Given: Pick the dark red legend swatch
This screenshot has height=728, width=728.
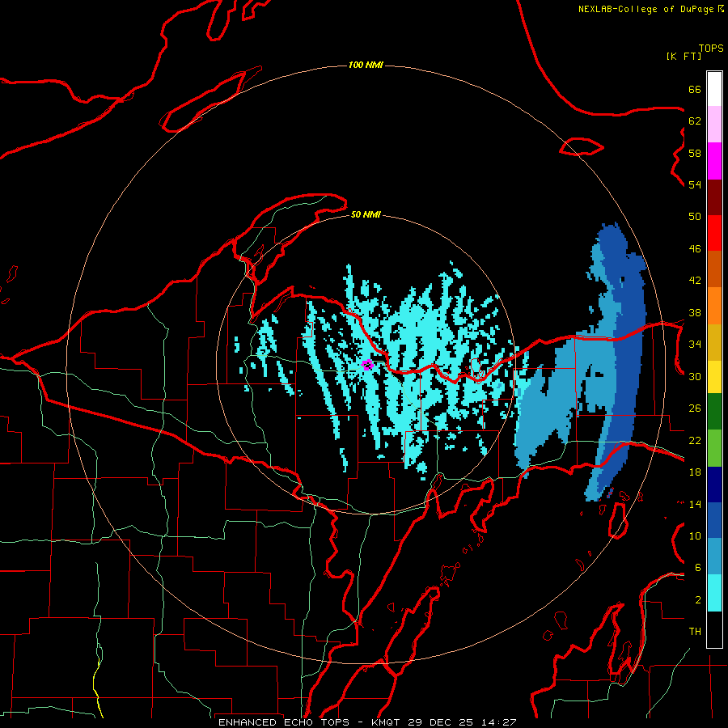Looking at the screenshot, I should [x=714, y=197].
